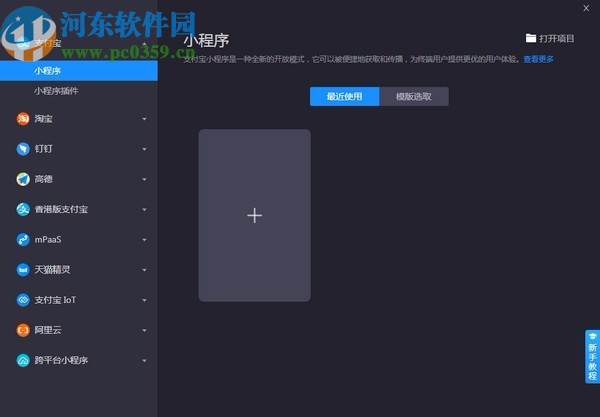Viewport: 600px width, 417px height.
Task: Click 打开项目 to open a project
Action: tap(557, 38)
